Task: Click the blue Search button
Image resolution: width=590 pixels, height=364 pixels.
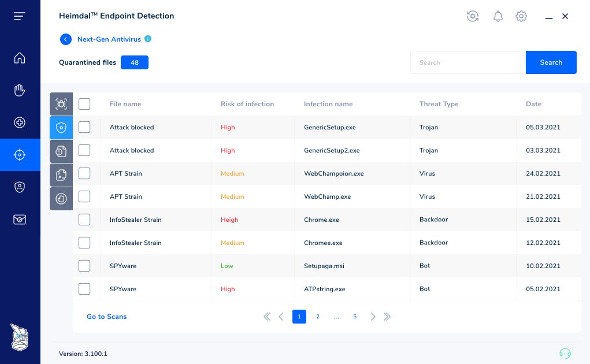Action: (551, 62)
